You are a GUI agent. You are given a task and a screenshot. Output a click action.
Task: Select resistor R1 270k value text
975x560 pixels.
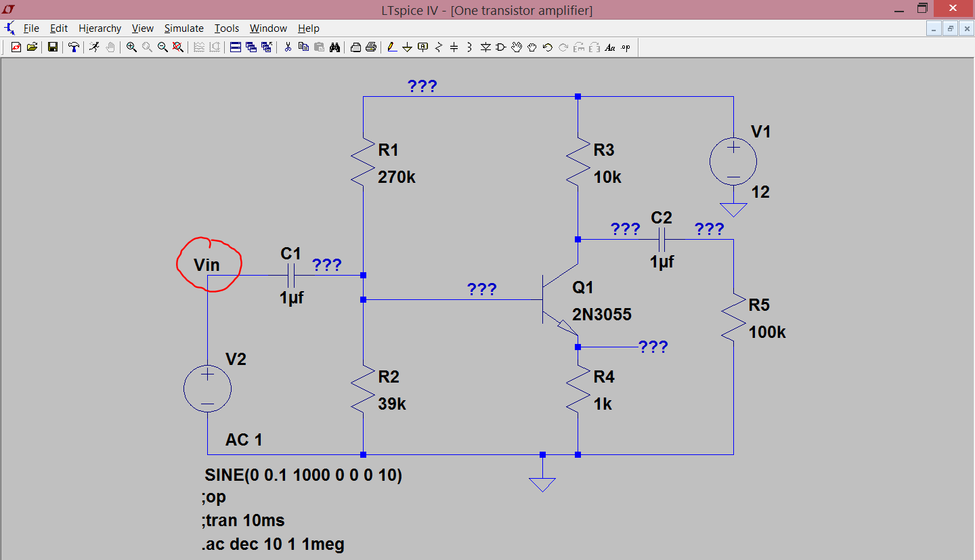[397, 177]
